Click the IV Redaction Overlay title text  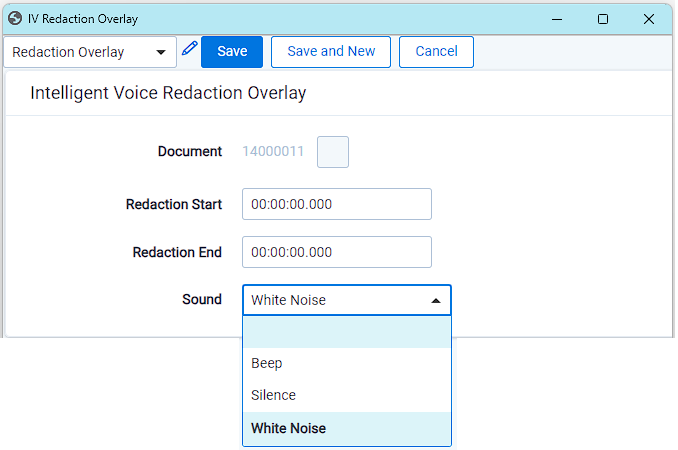point(83,19)
